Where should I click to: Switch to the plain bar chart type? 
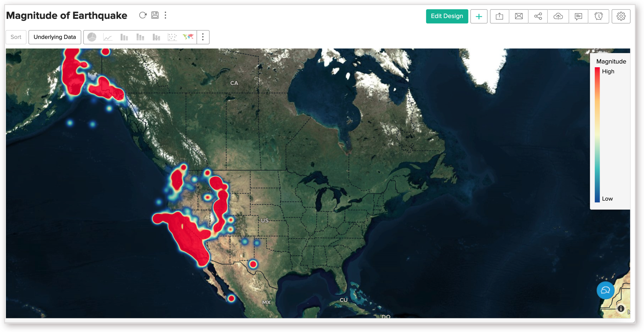tap(124, 37)
